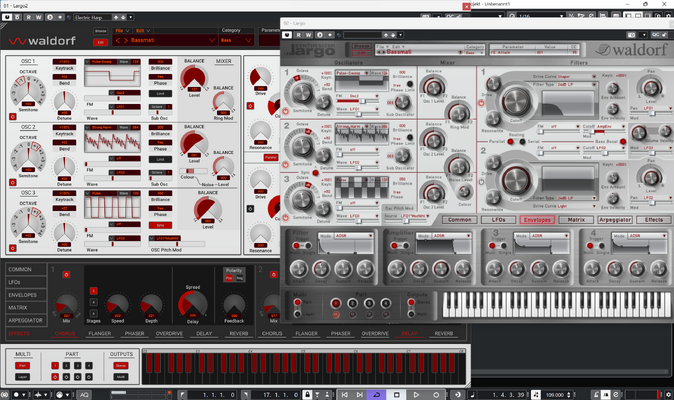
Task: Open the LFOs section in the Largo2 sidebar
Action: tap(25, 282)
